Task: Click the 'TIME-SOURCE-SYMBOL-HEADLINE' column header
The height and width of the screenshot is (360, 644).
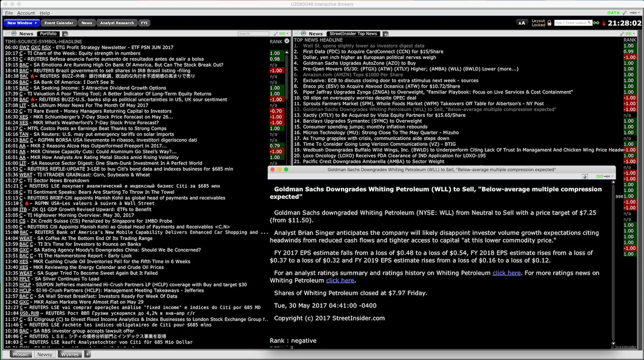Action: click(44, 42)
